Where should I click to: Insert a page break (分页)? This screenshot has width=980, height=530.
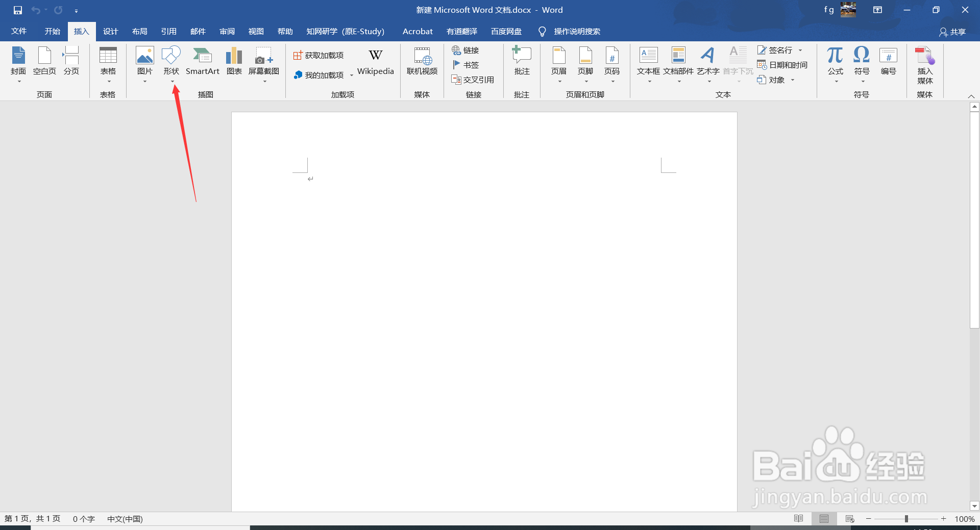tap(71, 61)
